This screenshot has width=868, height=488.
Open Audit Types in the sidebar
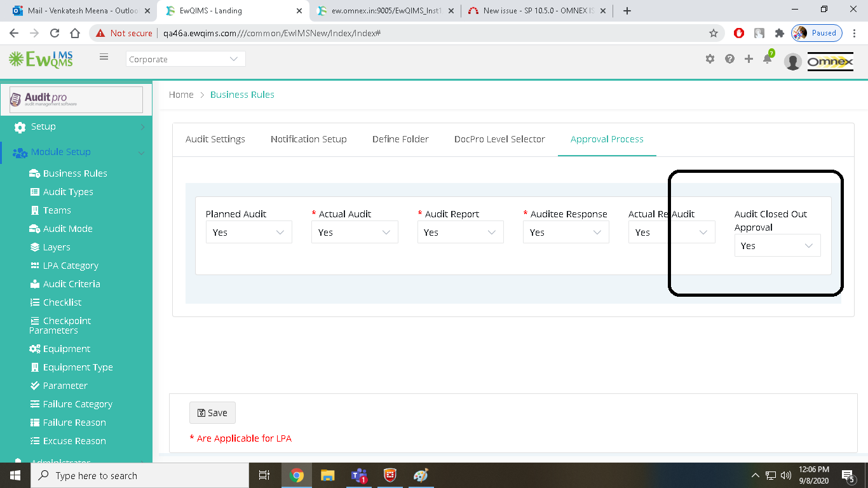pyautogui.click(x=68, y=192)
